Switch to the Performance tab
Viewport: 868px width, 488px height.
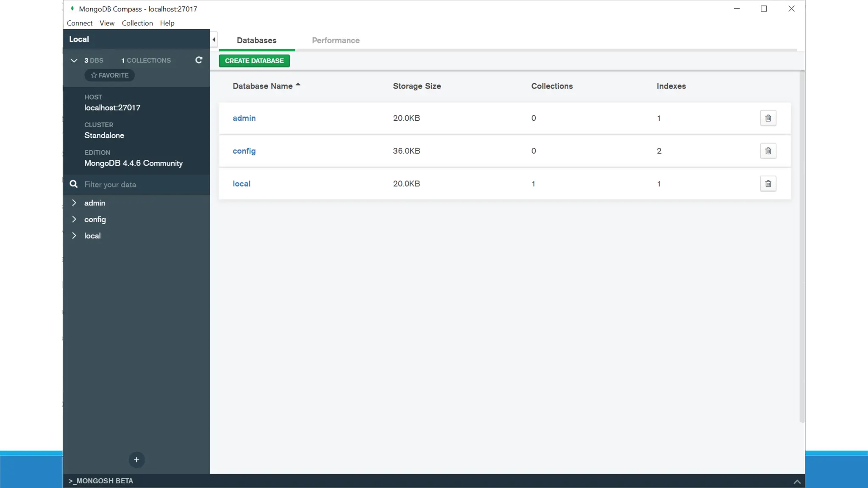tap(336, 41)
